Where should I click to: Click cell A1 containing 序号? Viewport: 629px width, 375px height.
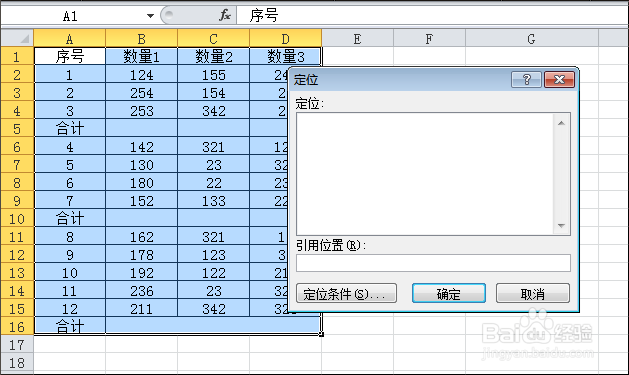[70, 56]
